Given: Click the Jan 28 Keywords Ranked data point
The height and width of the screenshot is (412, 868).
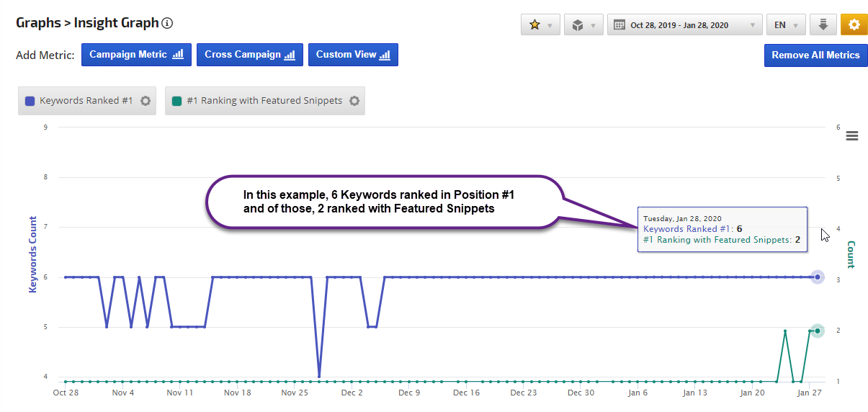Looking at the screenshot, I should tap(817, 277).
